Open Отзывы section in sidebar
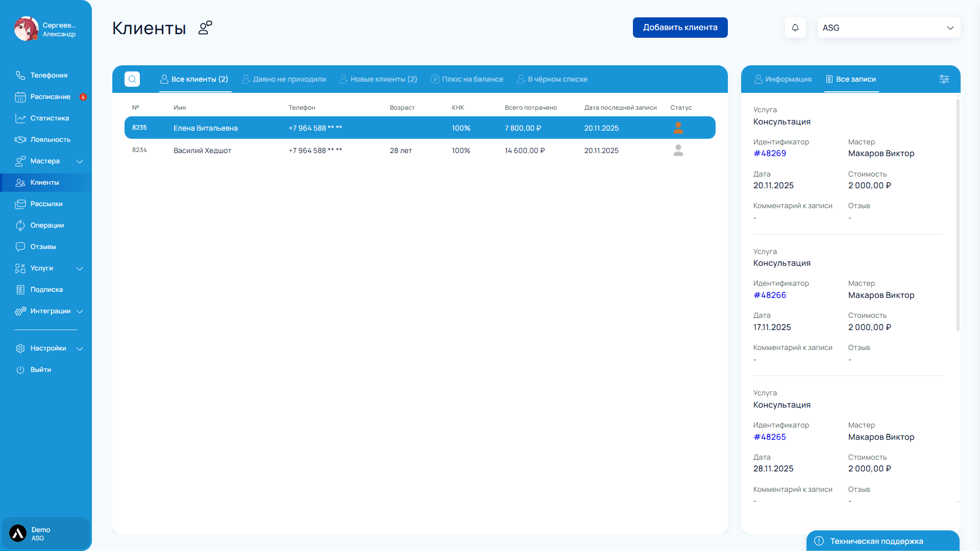The image size is (980, 551). click(43, 246)
